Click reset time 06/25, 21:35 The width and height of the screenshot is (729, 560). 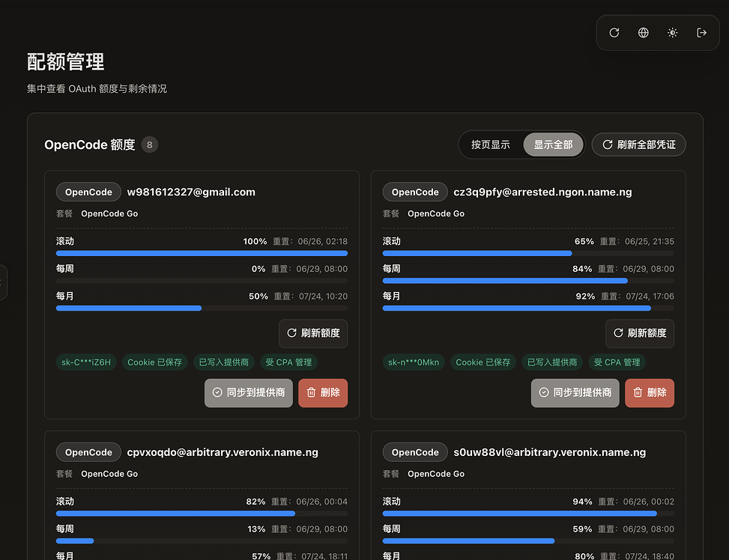pos(649,241)
